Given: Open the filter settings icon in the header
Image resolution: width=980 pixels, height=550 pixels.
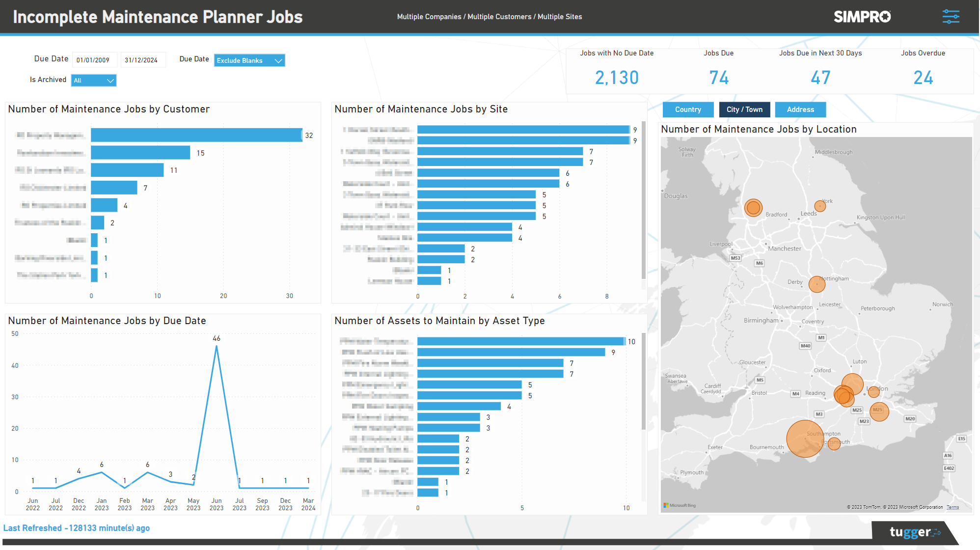Looking at the screenshot, I should click(952, 16).
